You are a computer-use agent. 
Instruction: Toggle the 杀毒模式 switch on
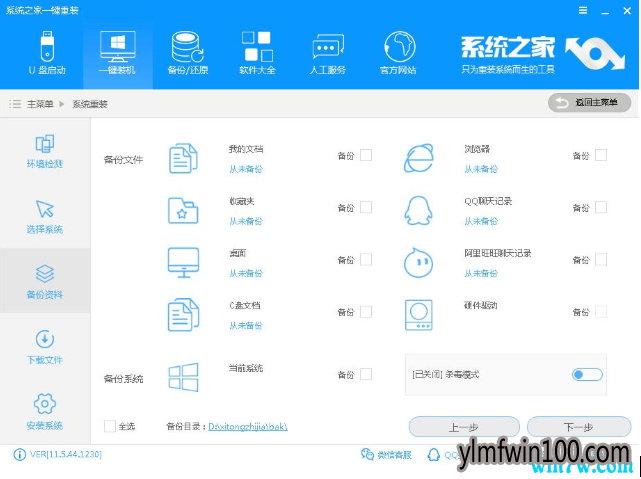tap(587, 374)
